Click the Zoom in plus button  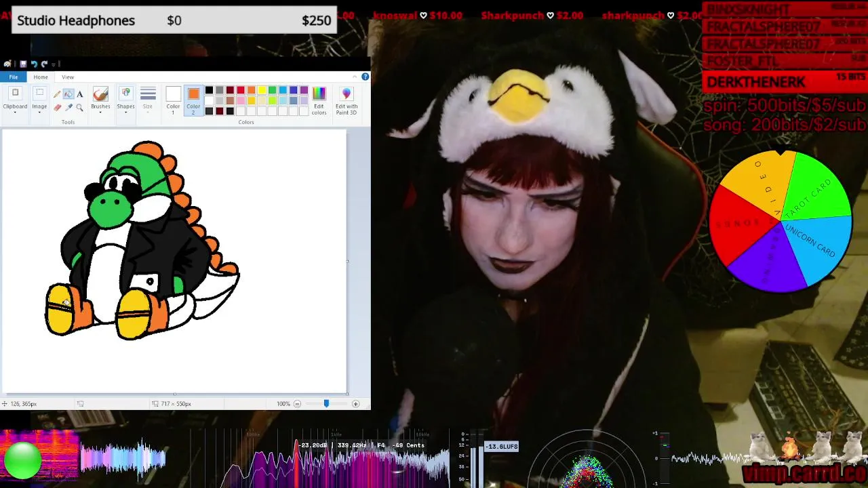355,404
